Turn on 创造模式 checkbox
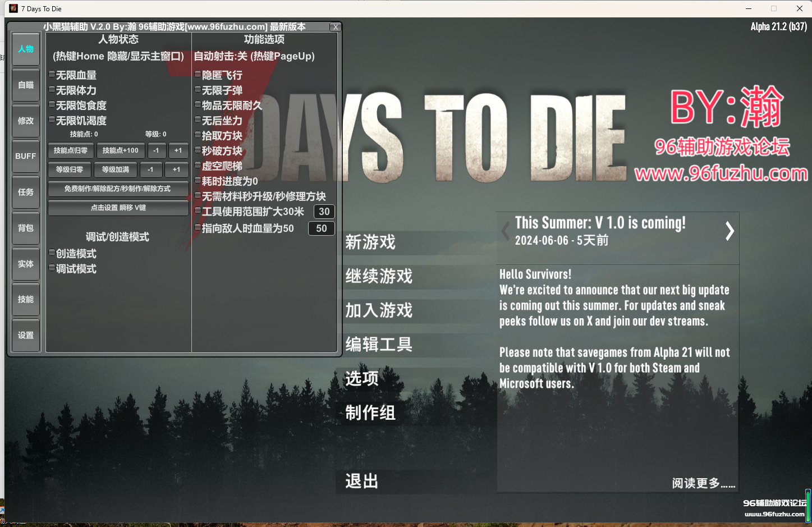This screenshot has height=527, width=812. tap(52, 253)
